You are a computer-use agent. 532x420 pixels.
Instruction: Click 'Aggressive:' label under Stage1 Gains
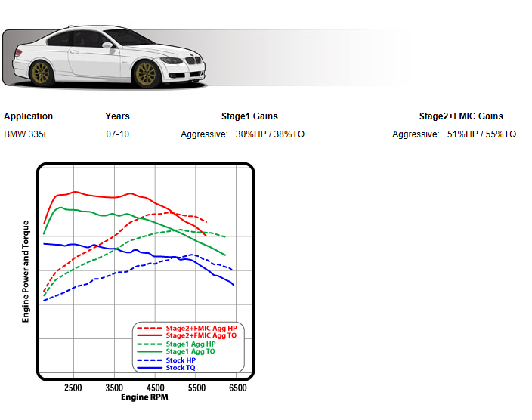pos(204,134)
